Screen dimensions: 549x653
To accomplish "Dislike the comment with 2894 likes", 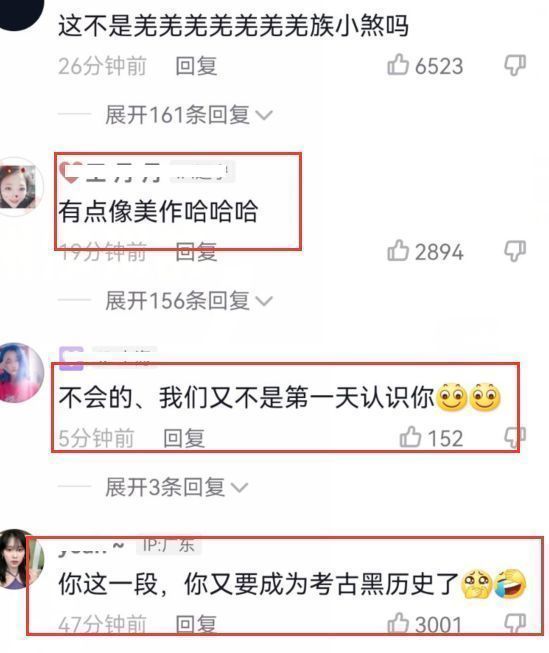I will coord(515,251).
